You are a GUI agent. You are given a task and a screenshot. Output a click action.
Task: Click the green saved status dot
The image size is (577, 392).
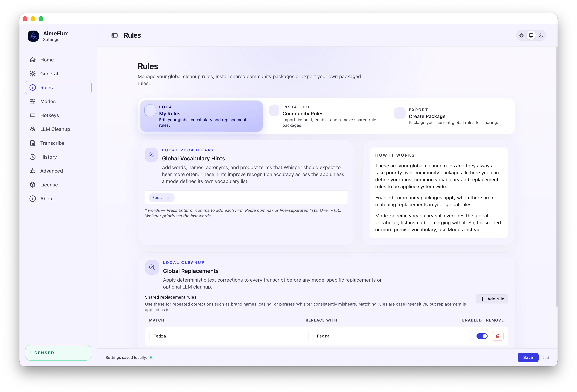151,357
